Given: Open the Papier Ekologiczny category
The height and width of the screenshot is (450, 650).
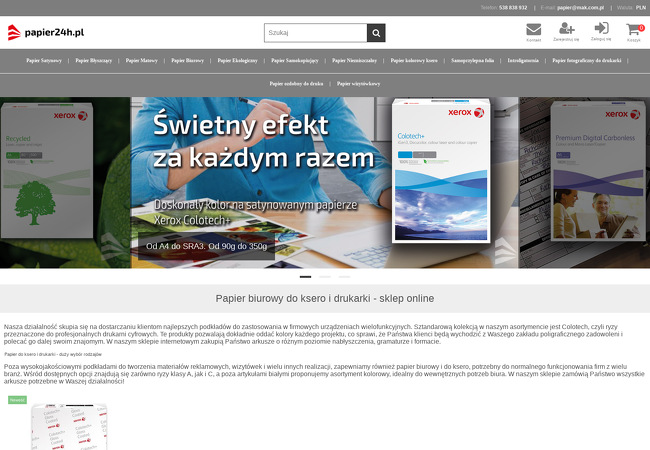Looking at the screenshot, I should (x=238, y=60).
